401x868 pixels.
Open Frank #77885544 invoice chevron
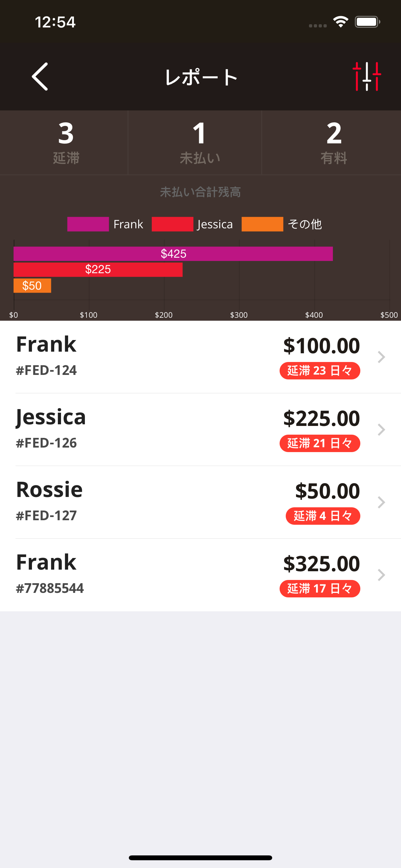click(381, 575)
